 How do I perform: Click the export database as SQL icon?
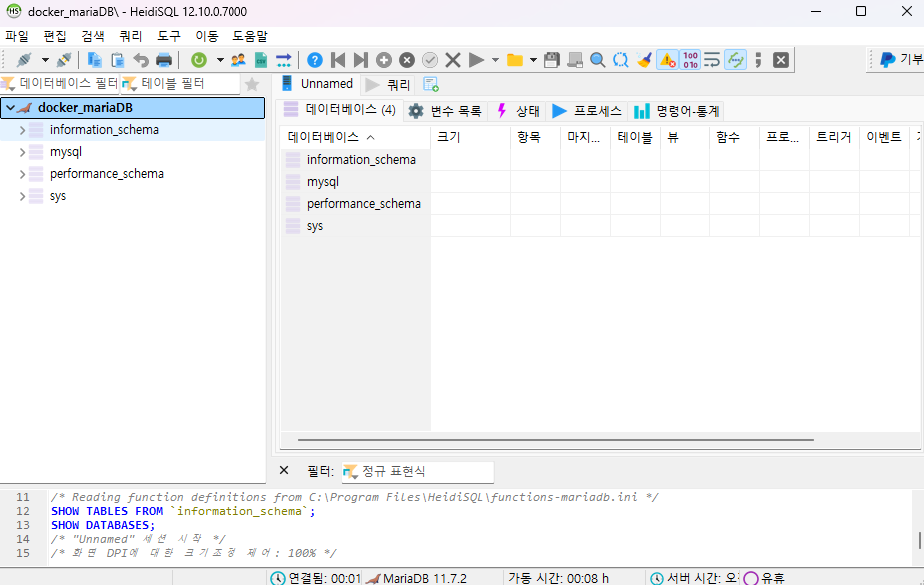point(284,60)
